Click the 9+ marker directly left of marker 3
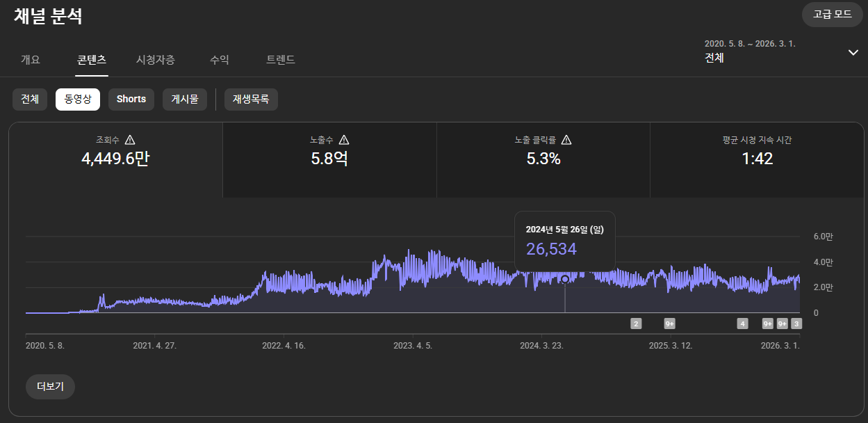The width and height of the screenshot is (868, 423). coord(783,324)
